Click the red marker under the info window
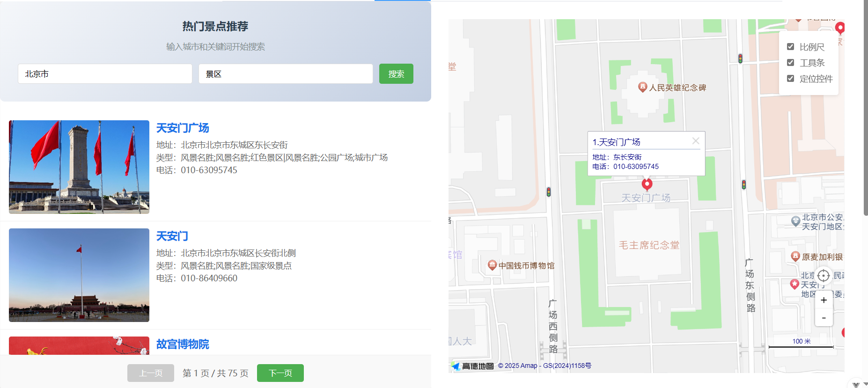This screenshot has width=868, height=388. pos(647,184)
